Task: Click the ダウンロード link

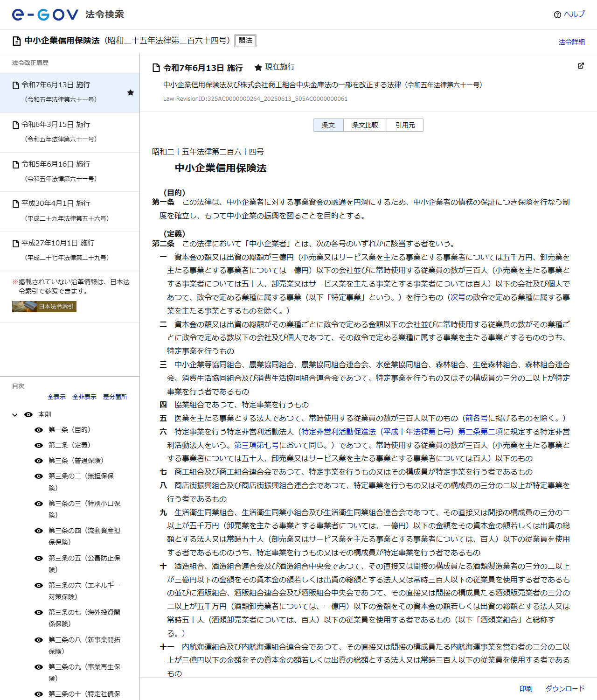Action: pyautogui.click(x=565, y=689)
